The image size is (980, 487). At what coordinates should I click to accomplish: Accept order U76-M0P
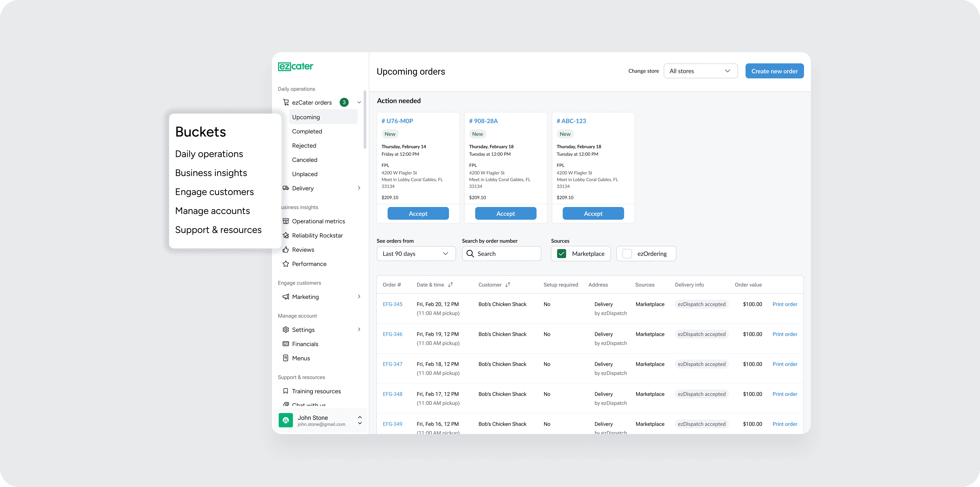tap(418, 213)
